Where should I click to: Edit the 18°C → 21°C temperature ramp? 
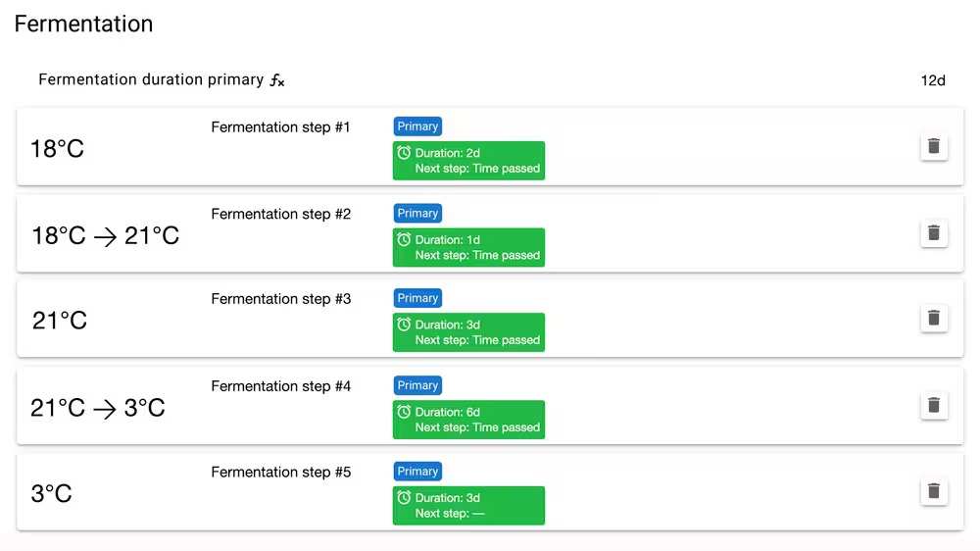point(106,236)
